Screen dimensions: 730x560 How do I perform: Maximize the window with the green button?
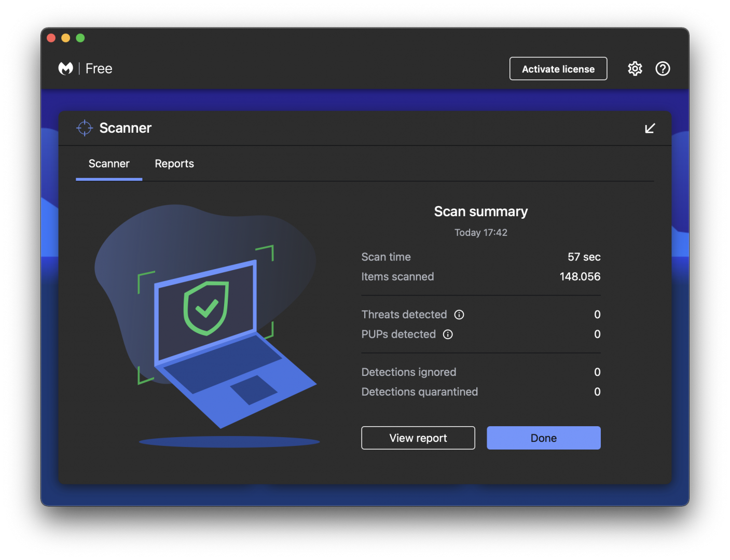click(80, 38)
